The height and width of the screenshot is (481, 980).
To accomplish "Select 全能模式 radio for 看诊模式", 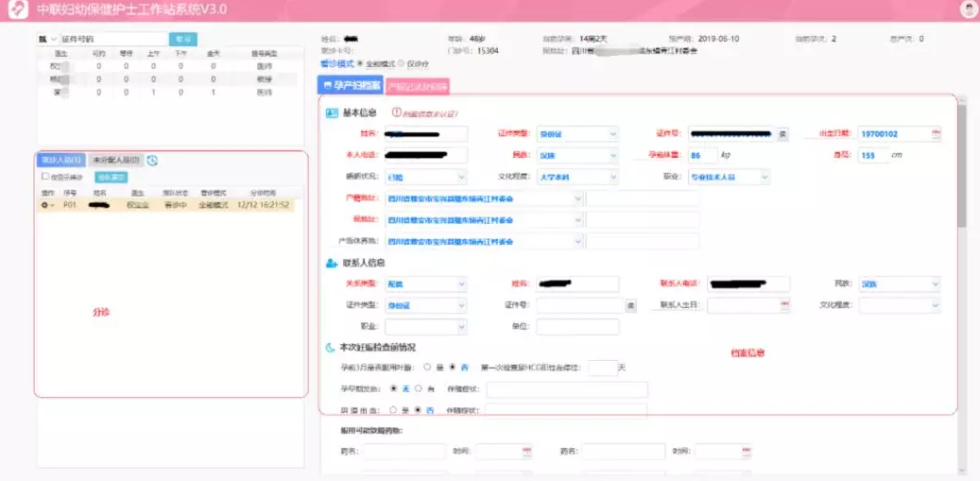I will [360, 63].
